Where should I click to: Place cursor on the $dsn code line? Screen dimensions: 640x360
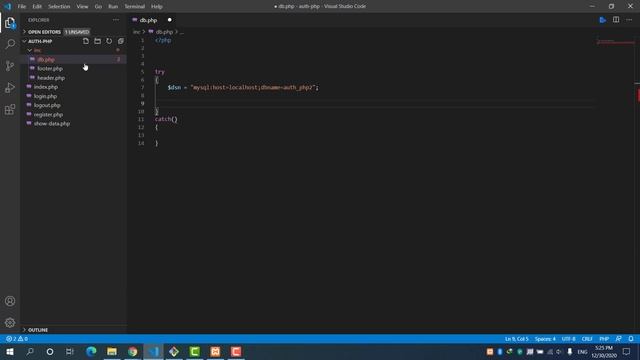coord(242,87)
